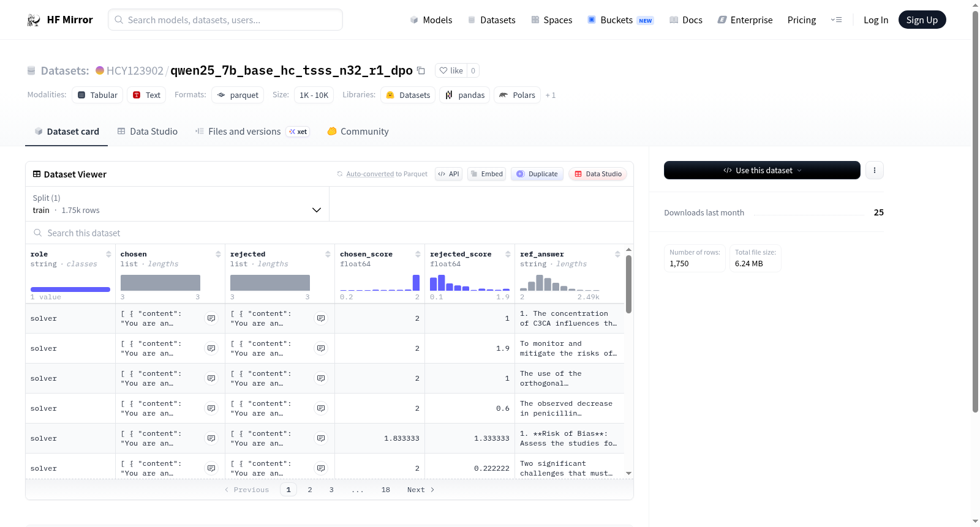The image size is (980, 527).
Task: Click the like heart button
Action: coord(451,70)
